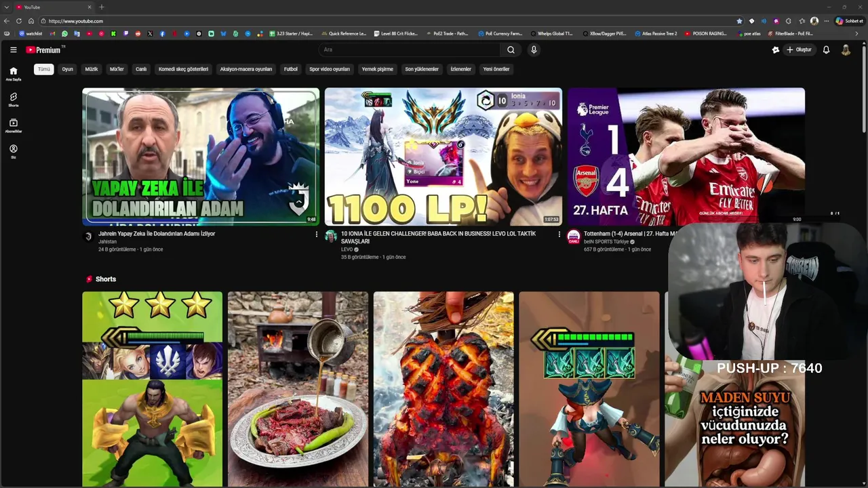Open 3.23 Starter bookmark
Image resolution: width=868 pixels, height=488 pixels.
292,33
